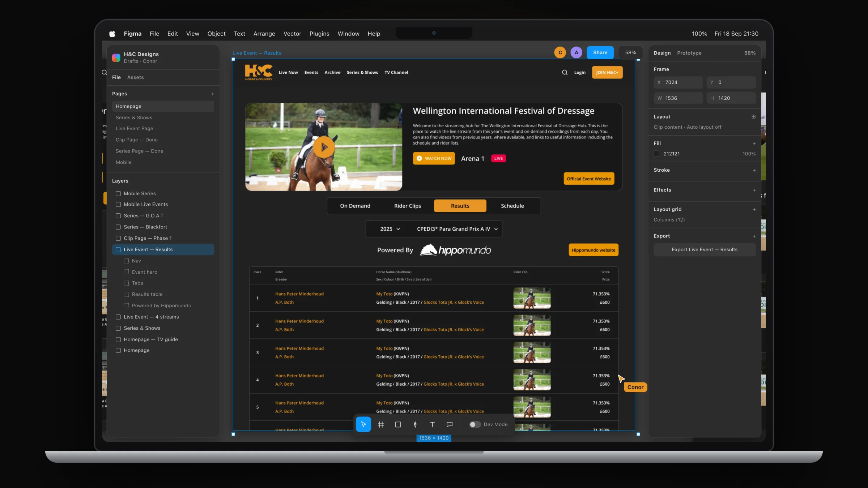Click the X position field 7024

click(678, 82)
